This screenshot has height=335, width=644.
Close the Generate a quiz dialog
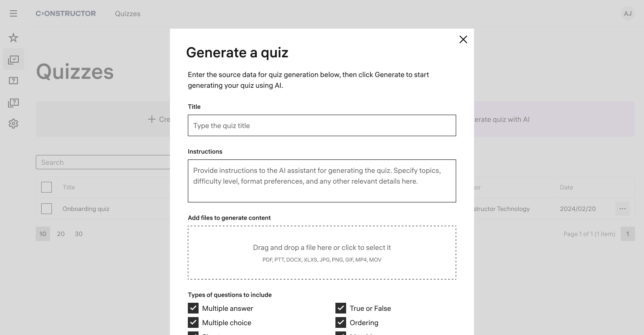coord(463,39)
